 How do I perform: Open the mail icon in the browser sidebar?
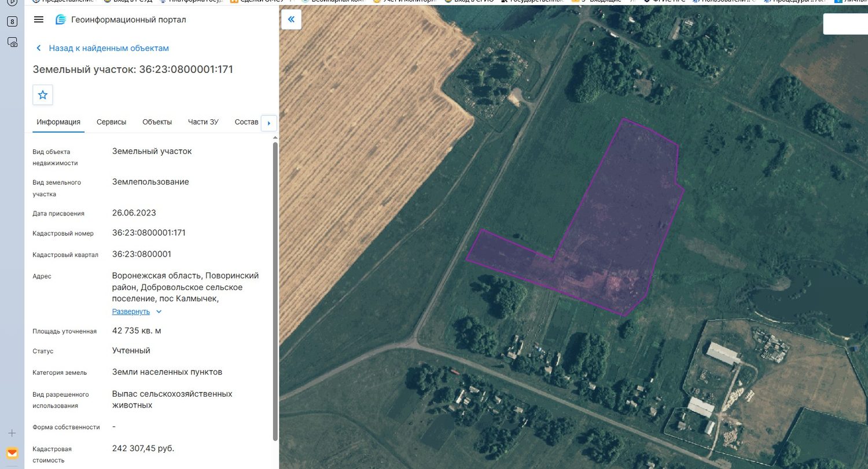[12, 453]
